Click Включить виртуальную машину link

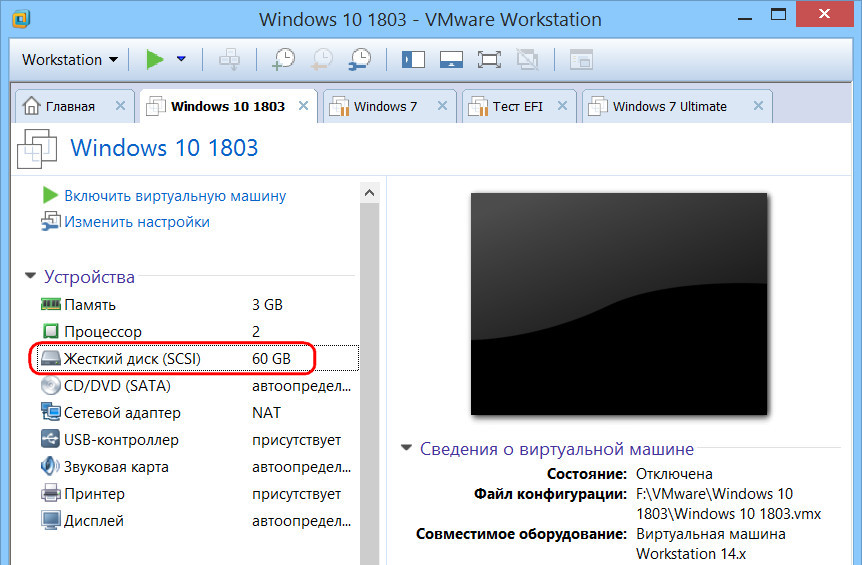175,196
